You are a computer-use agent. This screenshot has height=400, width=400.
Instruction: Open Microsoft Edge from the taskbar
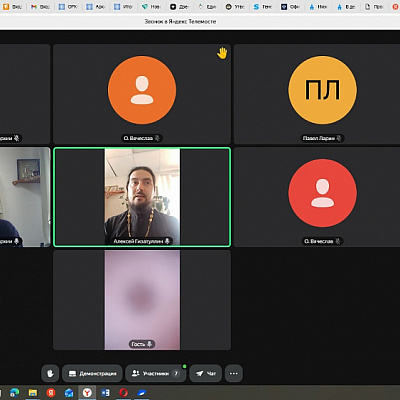[x=15, y=393]
